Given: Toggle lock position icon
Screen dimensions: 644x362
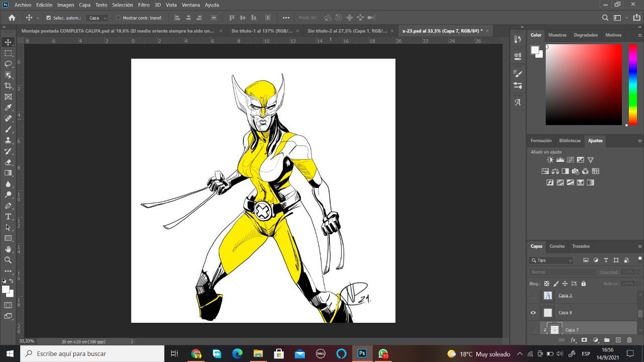Looking at the screenshot, I should 565,284.
